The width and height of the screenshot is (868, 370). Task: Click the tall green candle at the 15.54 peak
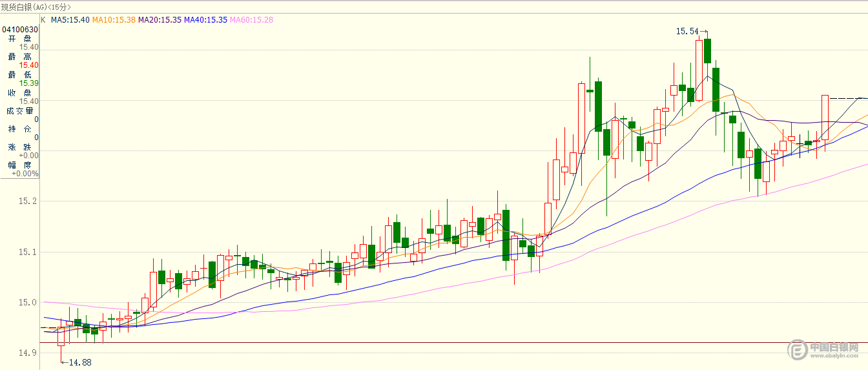tap(708, 51)
